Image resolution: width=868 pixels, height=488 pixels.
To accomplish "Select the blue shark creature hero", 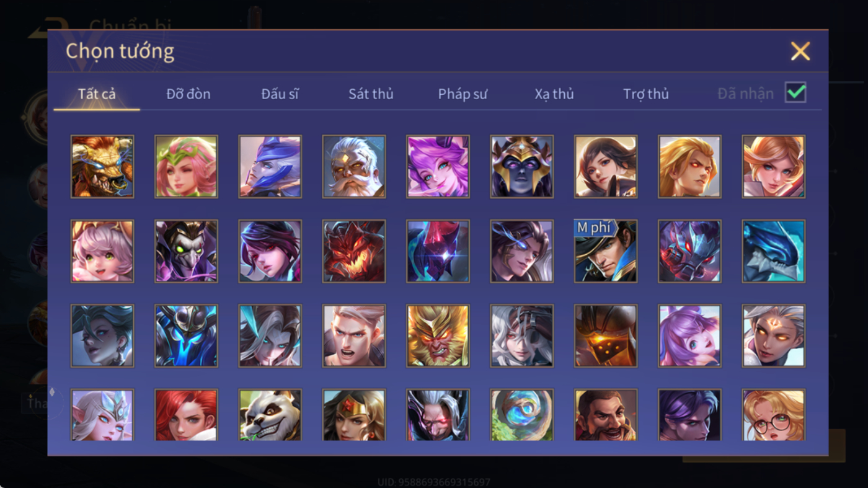I will click(x=774, y=251).
